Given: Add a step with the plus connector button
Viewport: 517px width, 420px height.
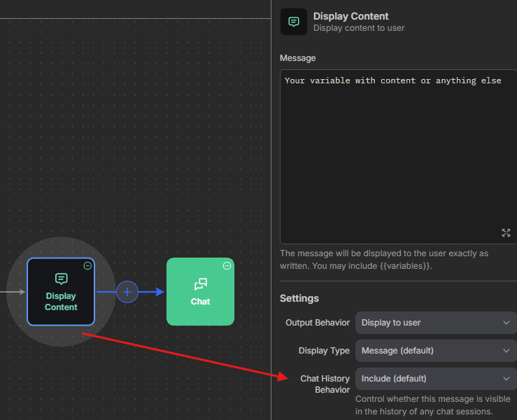Looking at the screenshot, I should point(127,292).
